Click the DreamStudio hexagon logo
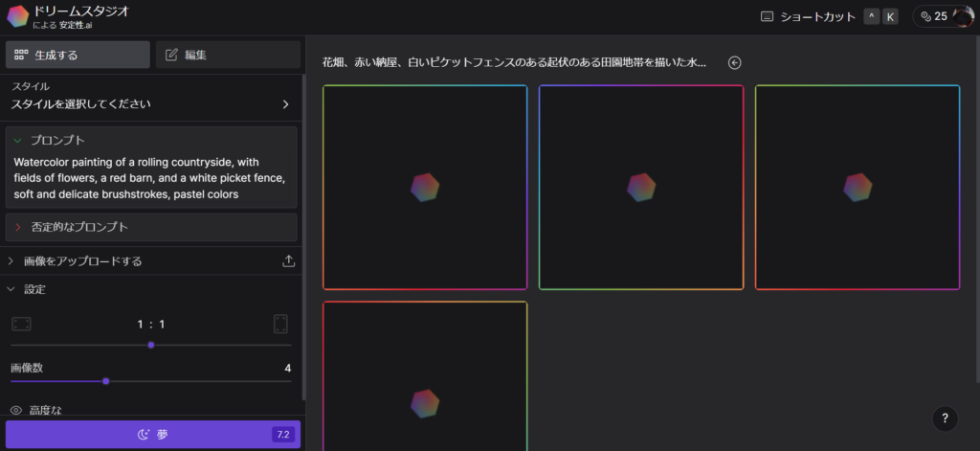Viewport: 980px width, 451px height. (17, 16)
